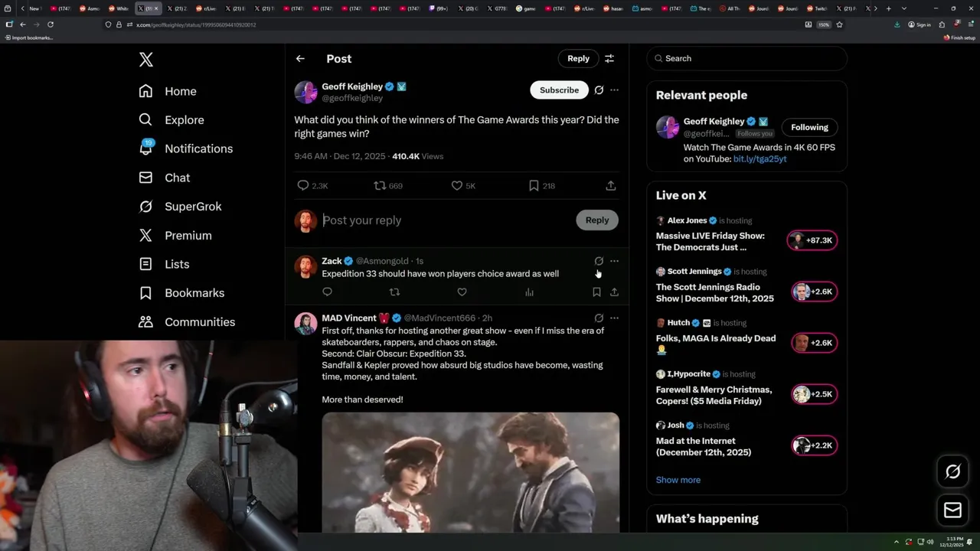
Task: Click the Reply button beside reply field
Action: click(597, 220)
